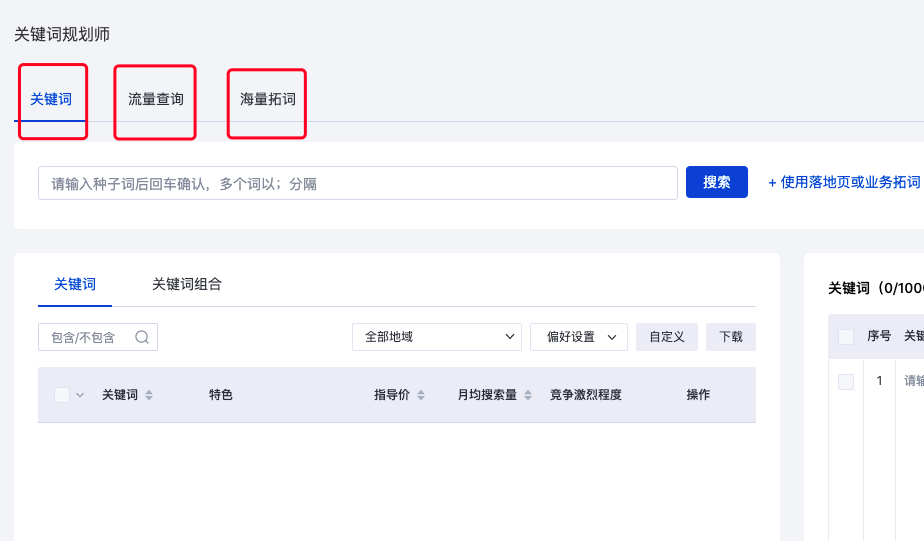Sort by the 关键词 column arrows

pos(149,395)
